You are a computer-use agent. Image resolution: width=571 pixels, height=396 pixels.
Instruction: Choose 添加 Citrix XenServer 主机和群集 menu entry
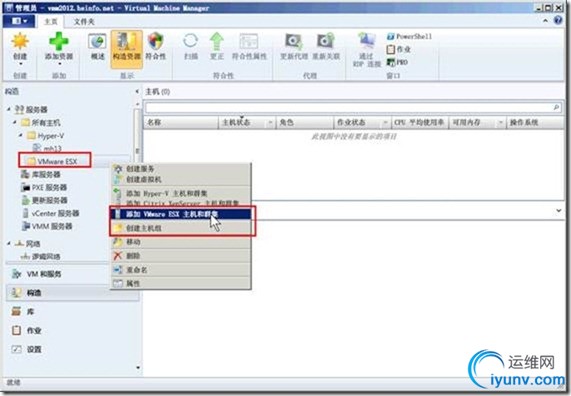tap(180, 203)
